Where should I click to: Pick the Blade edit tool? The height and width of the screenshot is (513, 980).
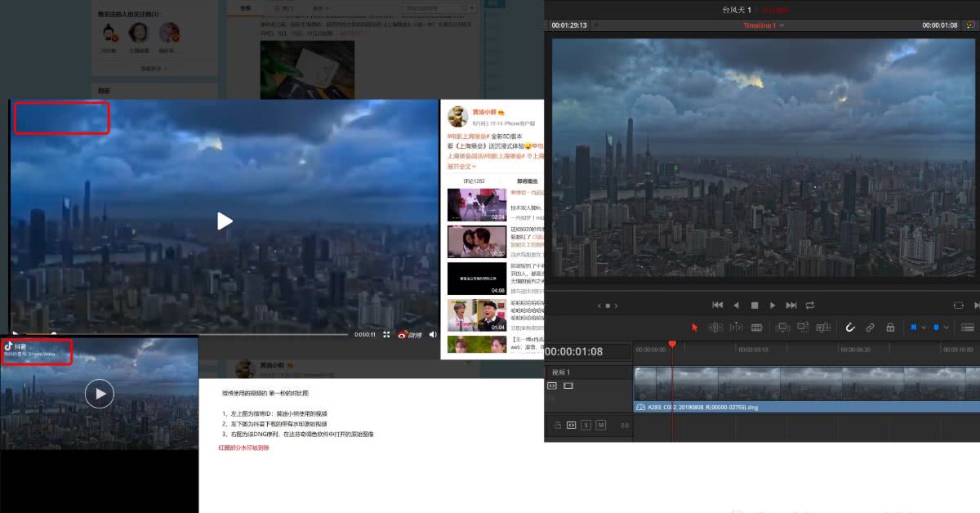(756, 327)
